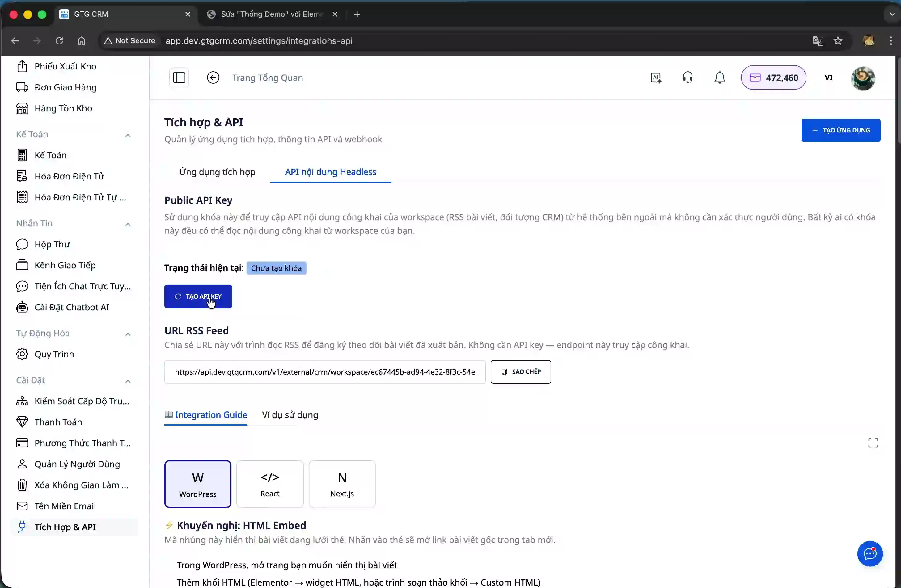
Task: Toggle the sidebar panel icon
Action: click(x=179, y=77)
